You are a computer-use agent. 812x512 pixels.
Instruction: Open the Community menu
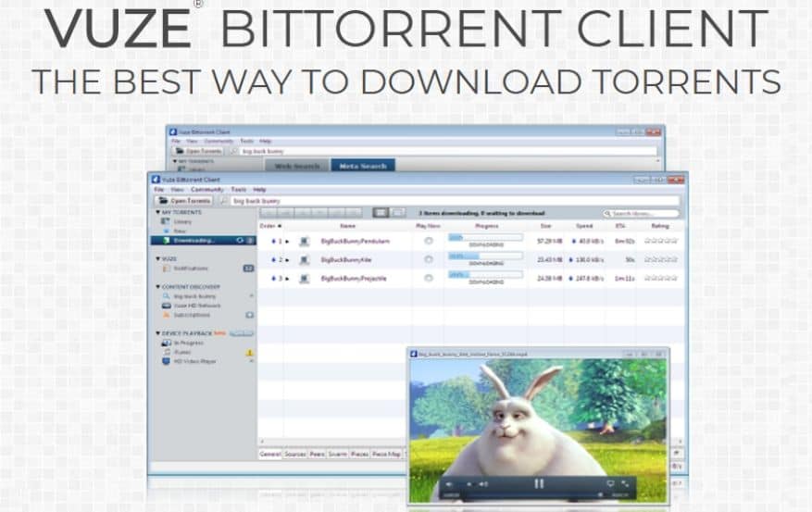pos(207,190)
